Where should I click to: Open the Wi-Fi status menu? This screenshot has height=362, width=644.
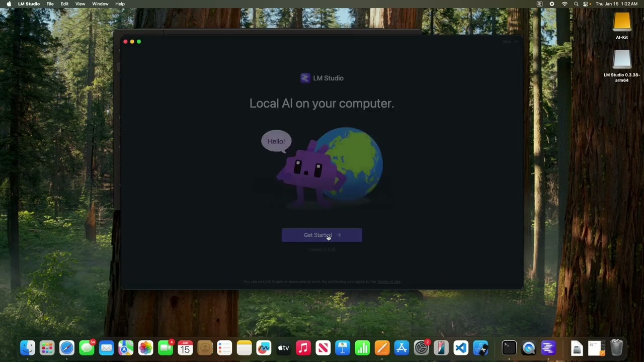565,4
